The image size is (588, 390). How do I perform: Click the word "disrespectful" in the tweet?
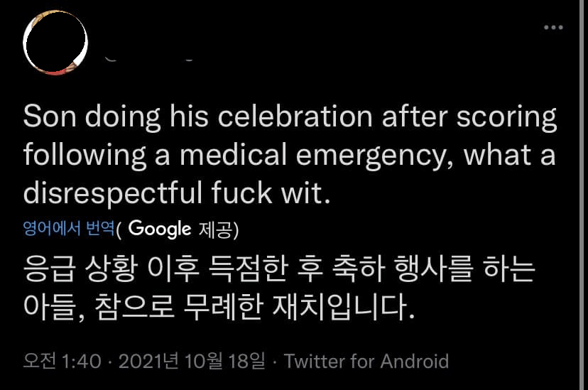pyautogui.click(x=107, y=193)
